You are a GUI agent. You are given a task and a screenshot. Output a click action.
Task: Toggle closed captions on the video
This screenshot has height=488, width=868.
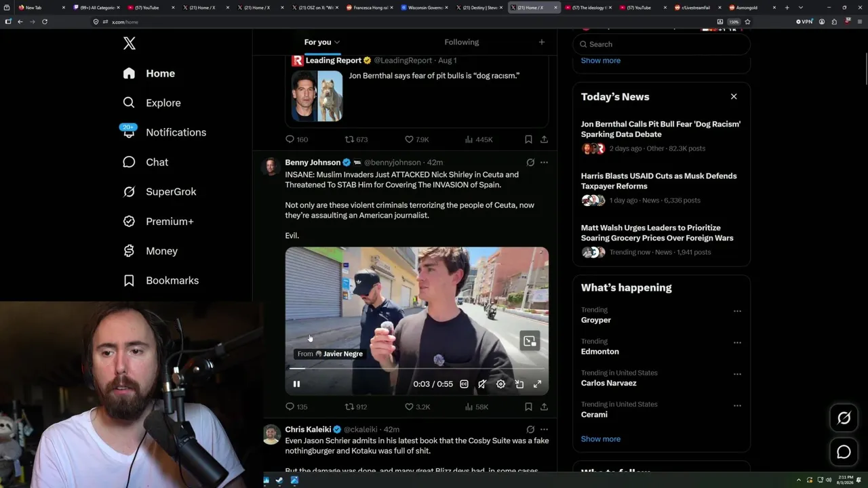pyautogui.click(x=464, y=384)
